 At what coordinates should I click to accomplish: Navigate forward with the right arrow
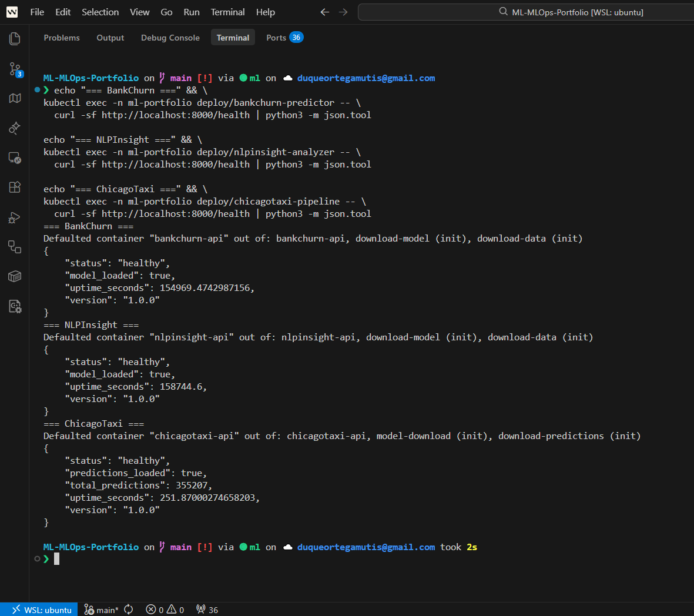pos(343,12)
